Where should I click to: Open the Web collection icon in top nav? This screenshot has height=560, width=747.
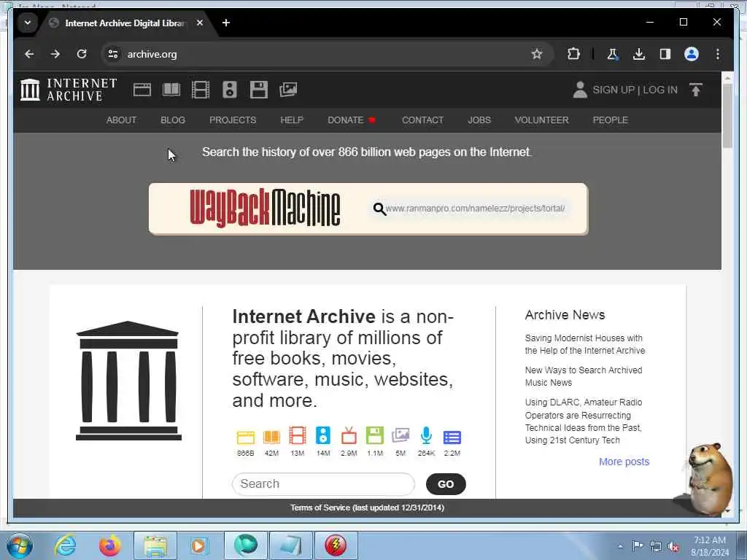[142, 90]
